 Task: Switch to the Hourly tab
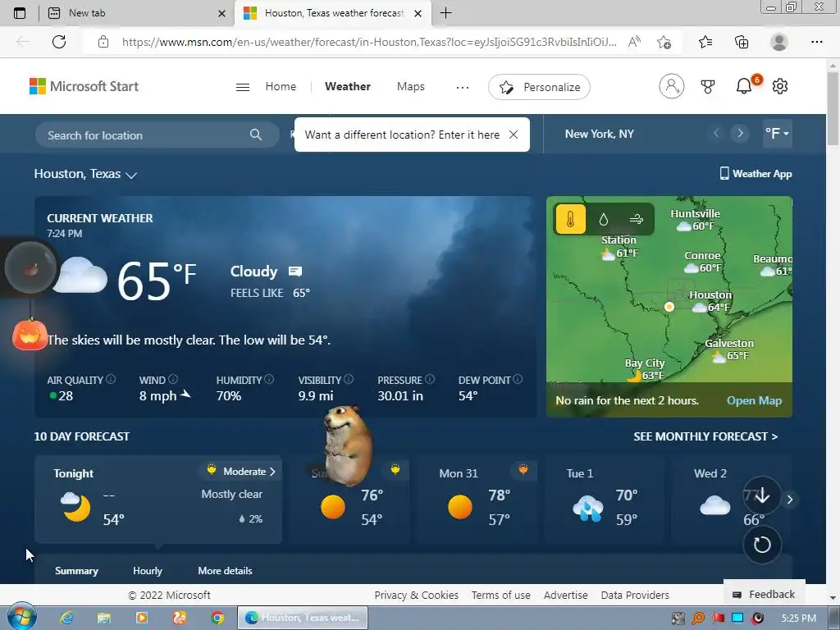148,571
